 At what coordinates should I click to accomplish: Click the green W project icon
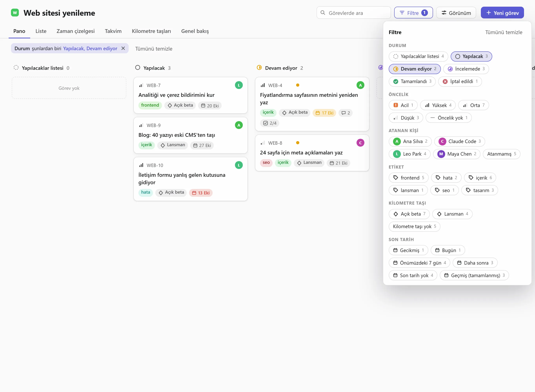coord(15,13)
